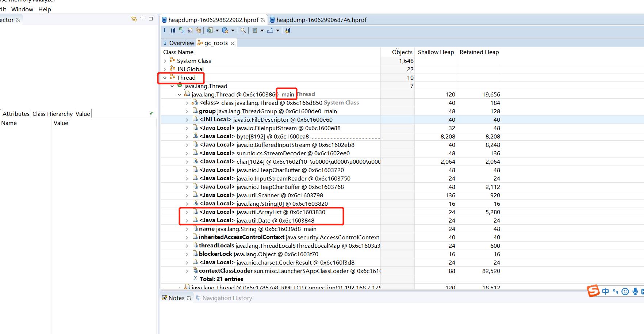Expand the java.util.Date local
This screenshot has height=334, width=644.
pos(187,221)
